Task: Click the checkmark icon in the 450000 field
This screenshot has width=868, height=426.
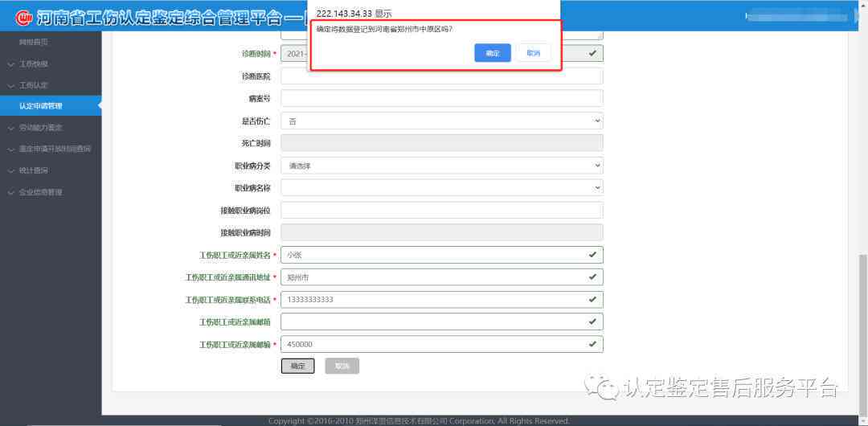Action: [592, 344]
